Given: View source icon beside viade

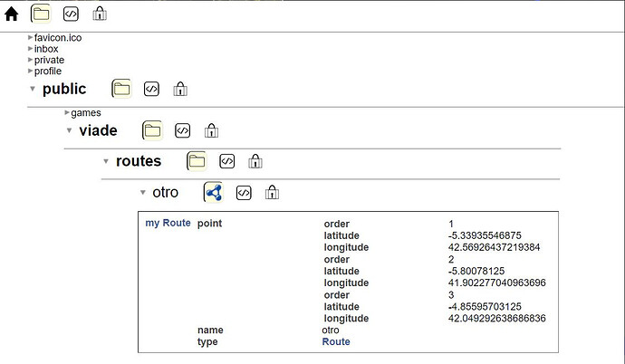Looking at the screenshot, I should [x=182, y=130].
